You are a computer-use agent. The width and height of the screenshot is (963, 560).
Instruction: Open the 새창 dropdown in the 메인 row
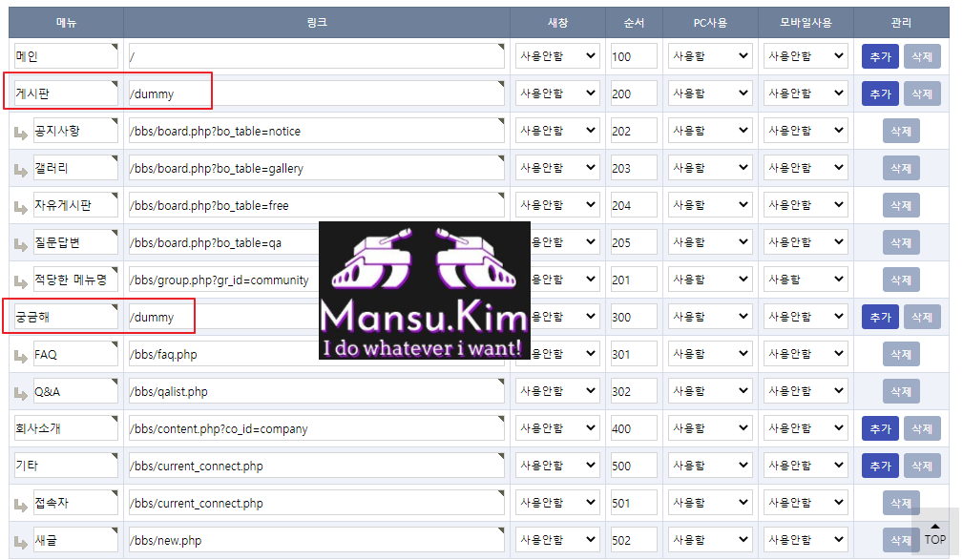pos(557,56)
